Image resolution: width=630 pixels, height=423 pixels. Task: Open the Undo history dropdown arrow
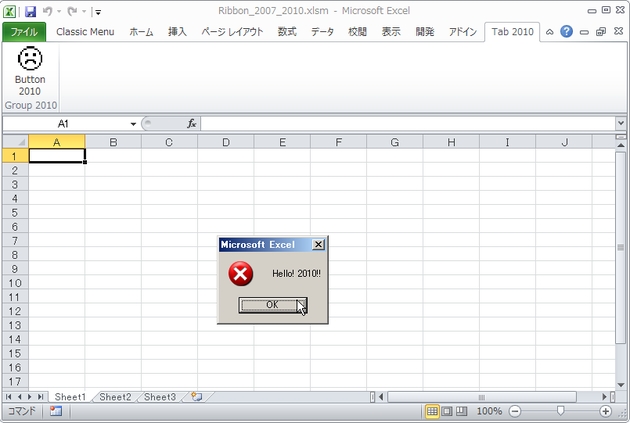point(59,11)
